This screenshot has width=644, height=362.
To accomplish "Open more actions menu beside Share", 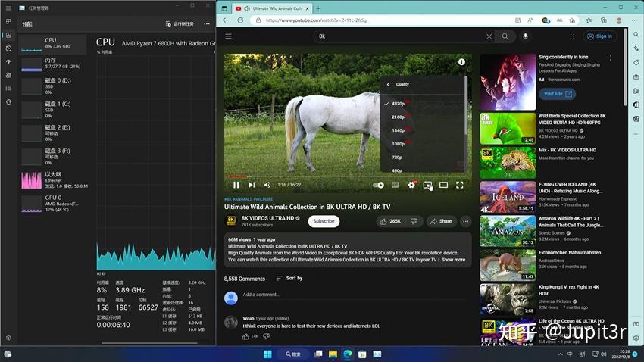I will 465,221.
